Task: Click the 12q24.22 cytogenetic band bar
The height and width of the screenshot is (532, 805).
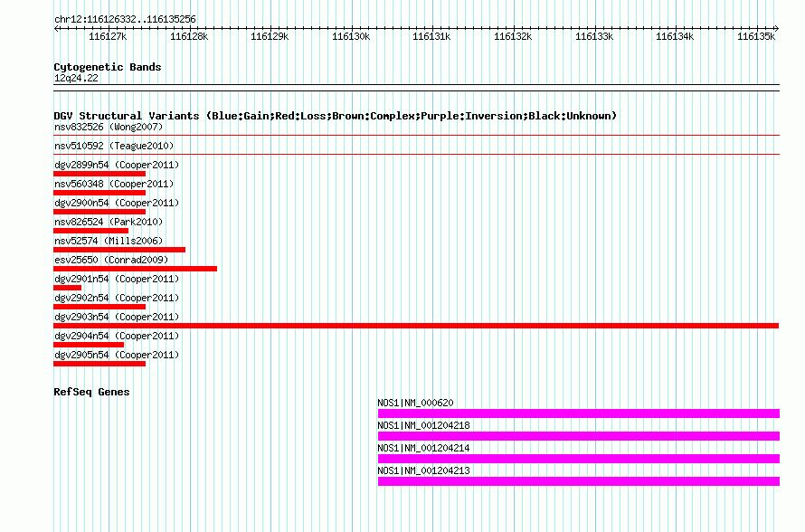Action: [x=416, y=88]
